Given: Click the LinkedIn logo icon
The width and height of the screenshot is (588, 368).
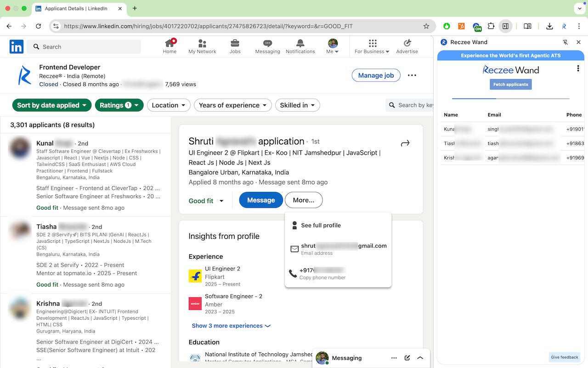Looking at the screenshot, I should (x=17, y=46).
